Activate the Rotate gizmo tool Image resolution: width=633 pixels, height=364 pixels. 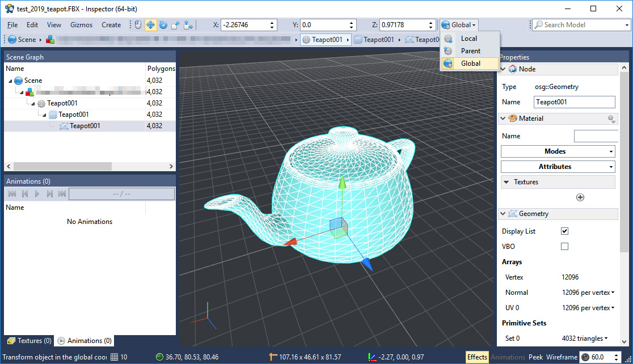(163, 25)
